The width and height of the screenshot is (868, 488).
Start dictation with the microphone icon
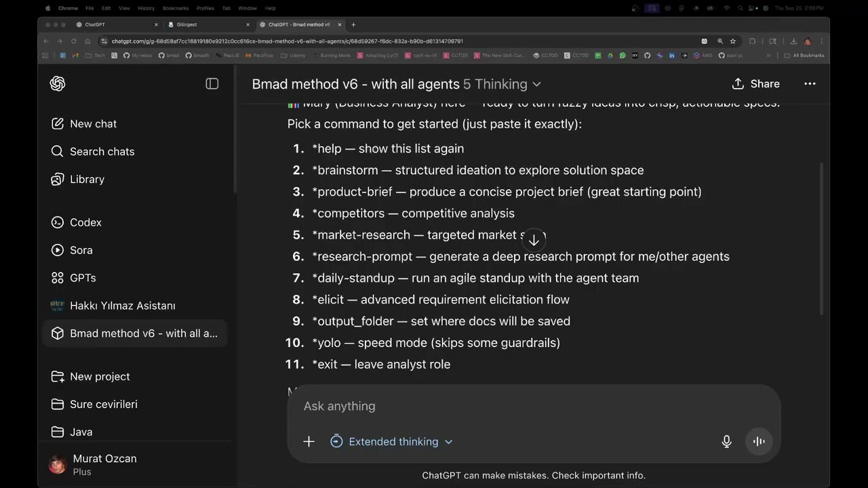pyautogui.click(x=726, y=442)
